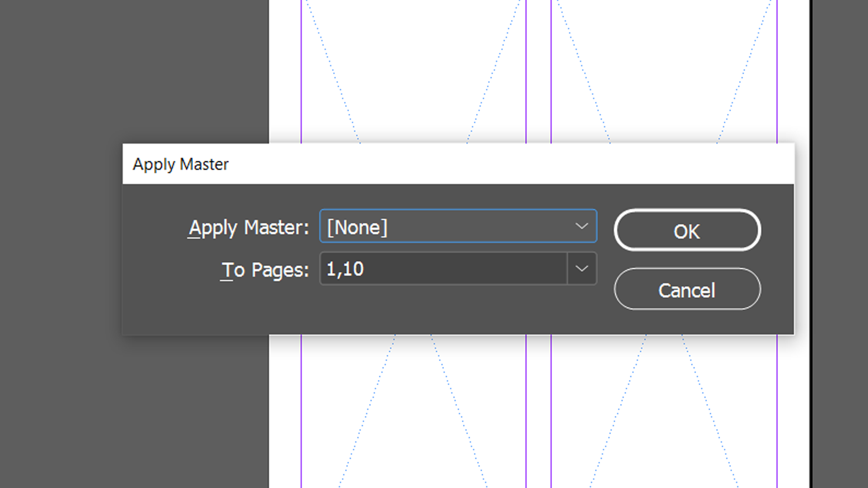This screenshot has height=488, width=868.
Task: Click the Apply Master dialog title bar
Action: [452, 164]
